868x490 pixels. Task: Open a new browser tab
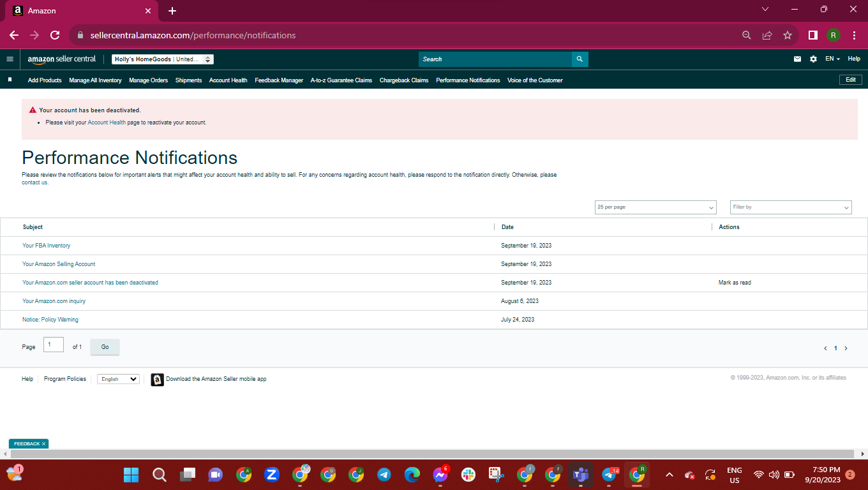click(x=172, y=11)
